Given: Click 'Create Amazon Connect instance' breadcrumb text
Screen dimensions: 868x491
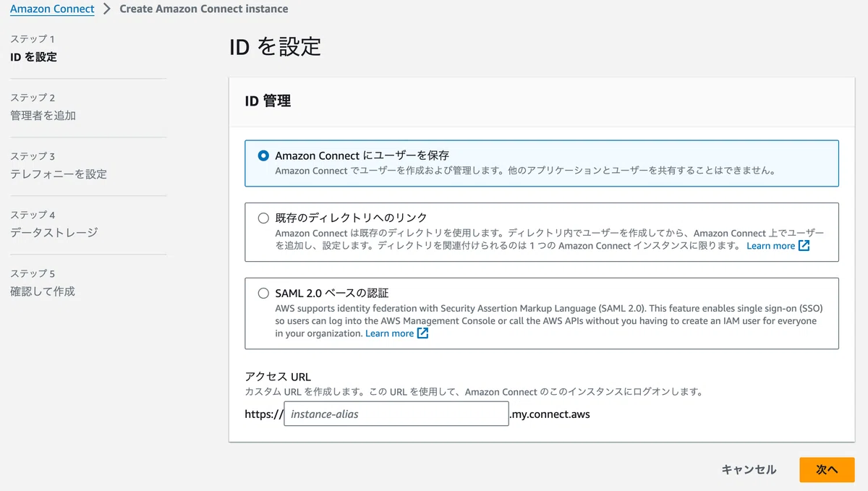Looking at the screenshot, I should point(203,9).
